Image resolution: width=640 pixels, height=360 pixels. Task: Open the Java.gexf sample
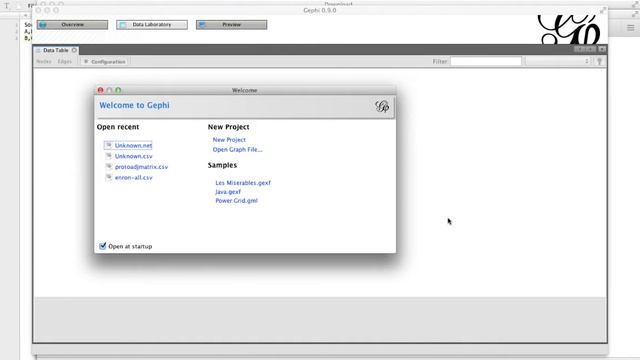[x=228, y=192]
